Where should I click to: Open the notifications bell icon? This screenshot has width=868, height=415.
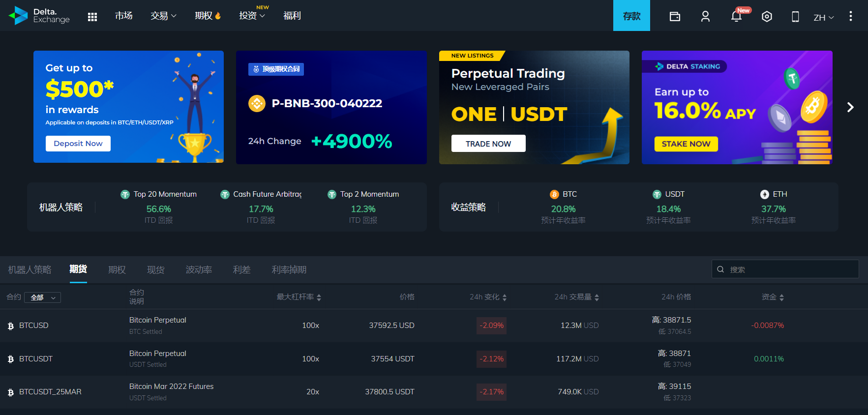point(736,17)
